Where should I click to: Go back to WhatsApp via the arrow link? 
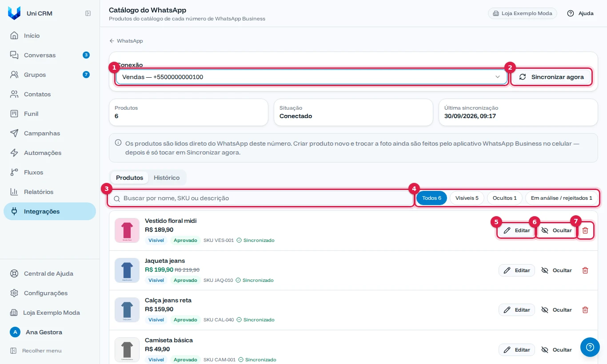click(126, 41)
